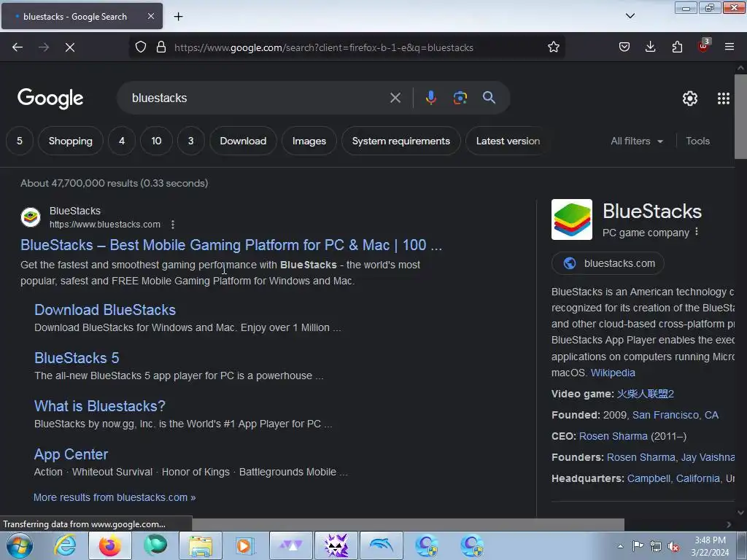This screenshot has height=560, width=747.
Task: Open BlueStacks Best Mobile Gaming Platform result
Action: pyautogui.click(x=231, y=245)
